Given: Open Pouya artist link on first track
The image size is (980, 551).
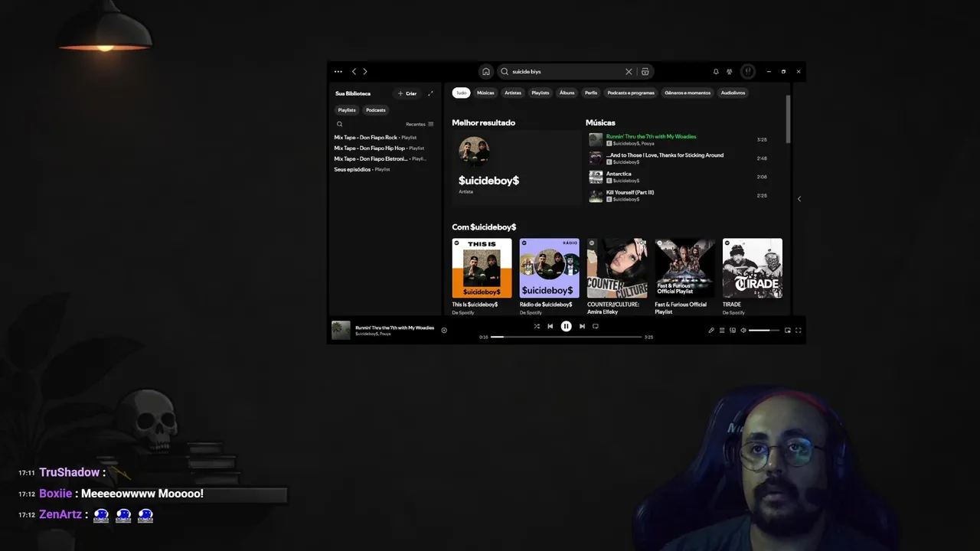Looking at the screenshot, I should (648, 143).
